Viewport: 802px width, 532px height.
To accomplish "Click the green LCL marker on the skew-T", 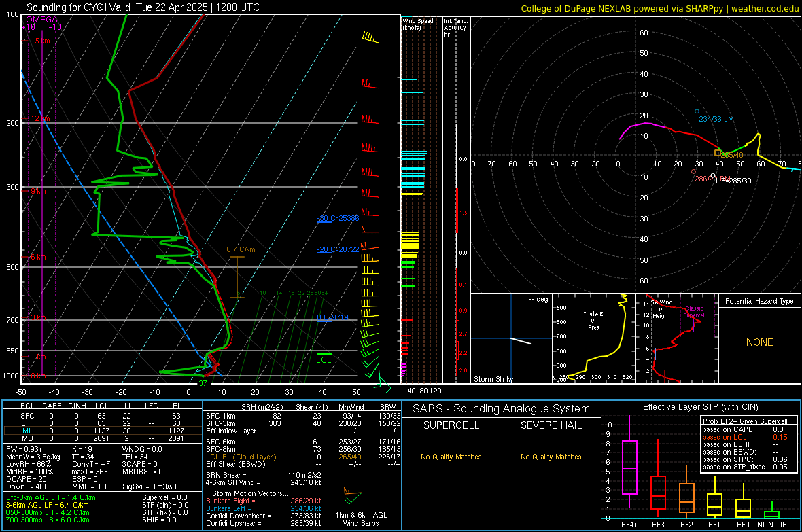I will tap(324, 358).
